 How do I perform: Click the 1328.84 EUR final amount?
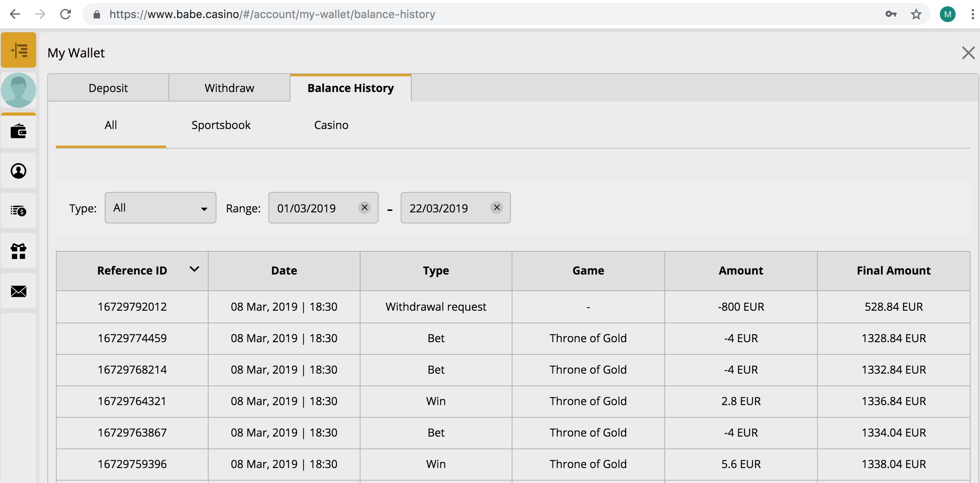click(894, 338)
